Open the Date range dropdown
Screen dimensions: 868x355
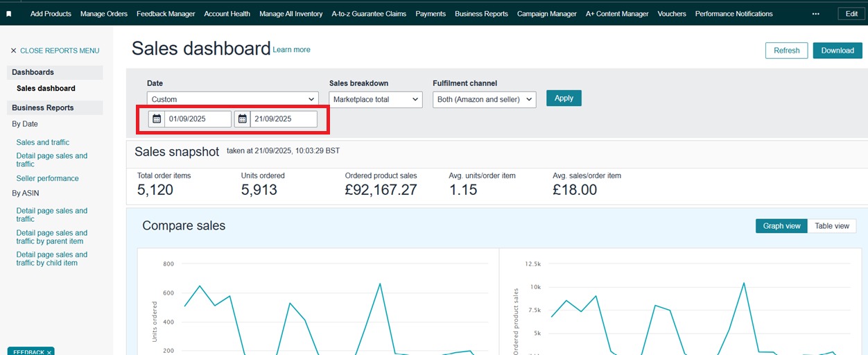pyautogui.click(x=232, y=99)
